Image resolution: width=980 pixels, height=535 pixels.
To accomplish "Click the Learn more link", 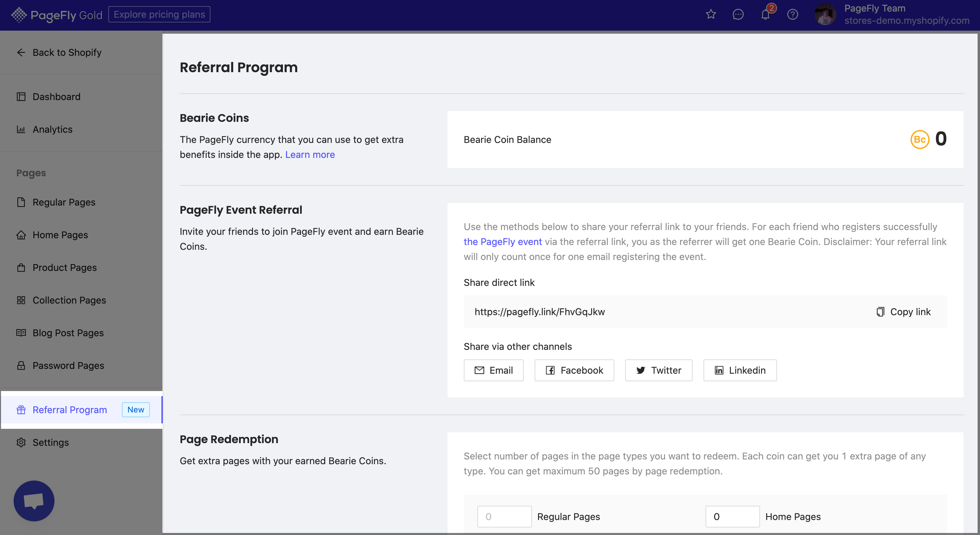I will point(310,155).
